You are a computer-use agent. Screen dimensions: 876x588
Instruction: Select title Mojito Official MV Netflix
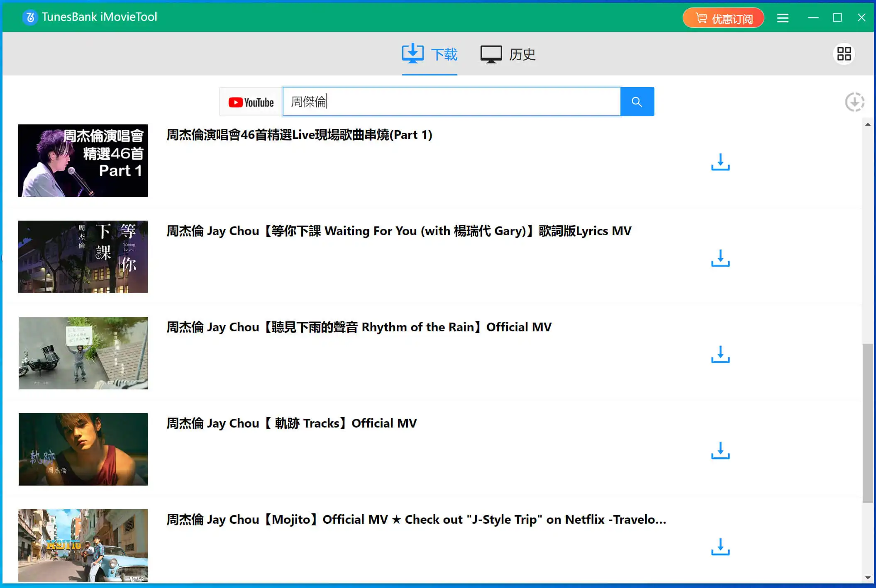[x=416, y=520]
